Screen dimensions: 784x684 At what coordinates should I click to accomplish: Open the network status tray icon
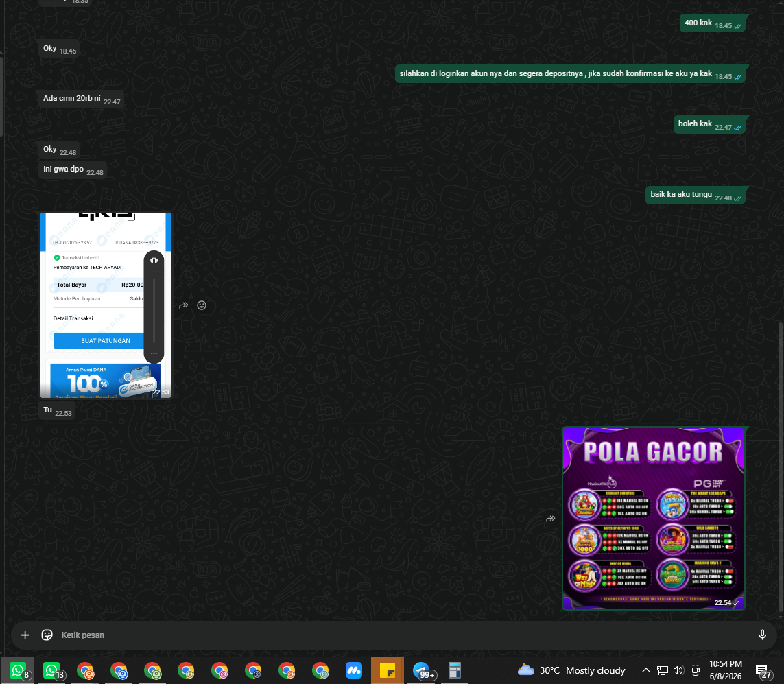click(663, 670)
